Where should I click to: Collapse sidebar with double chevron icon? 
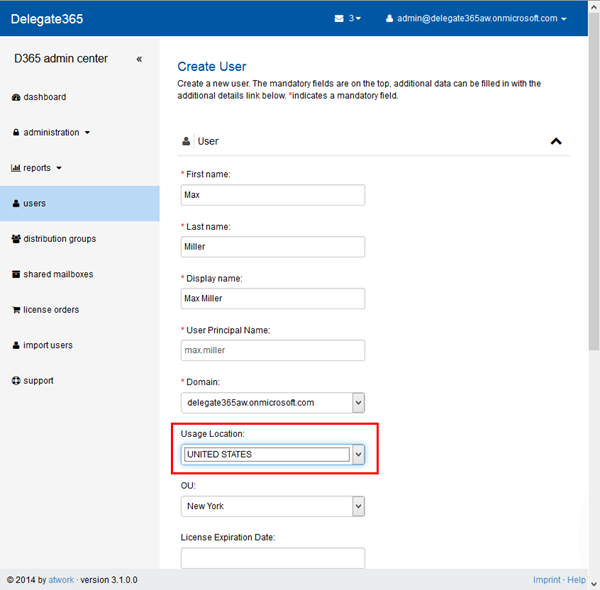click(x=139, y=59)
